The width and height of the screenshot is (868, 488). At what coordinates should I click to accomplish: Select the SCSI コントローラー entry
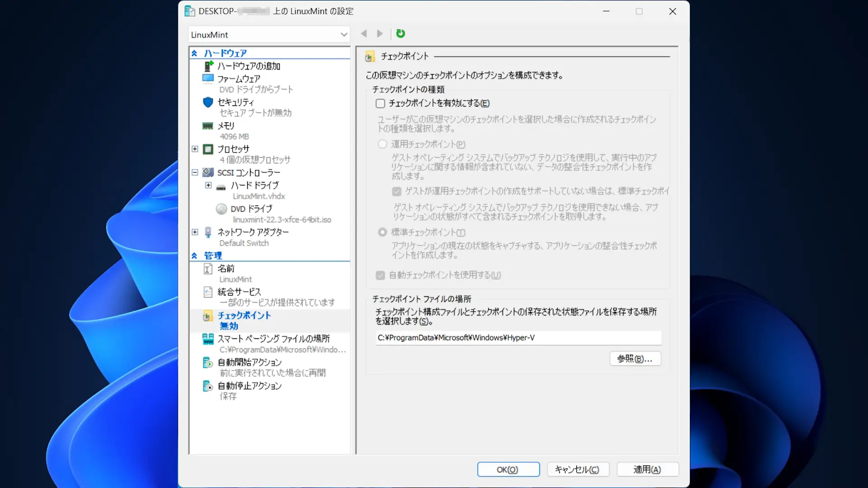(249, 173)
